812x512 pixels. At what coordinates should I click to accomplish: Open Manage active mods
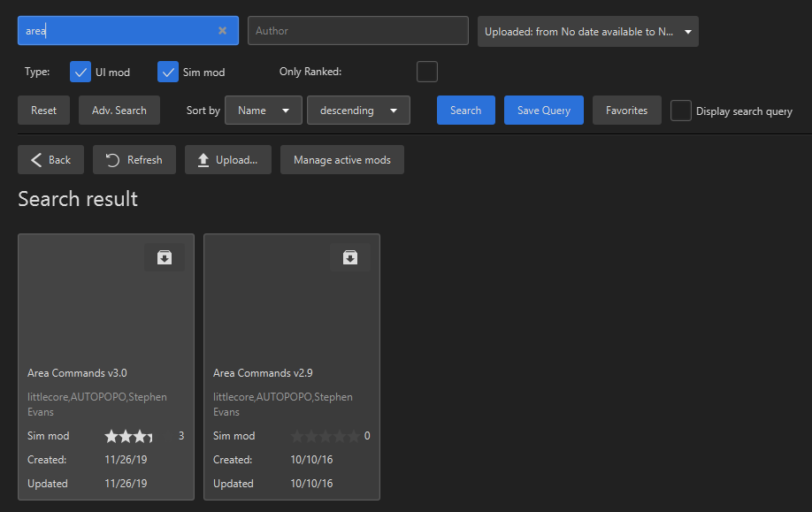coord(341,160)
